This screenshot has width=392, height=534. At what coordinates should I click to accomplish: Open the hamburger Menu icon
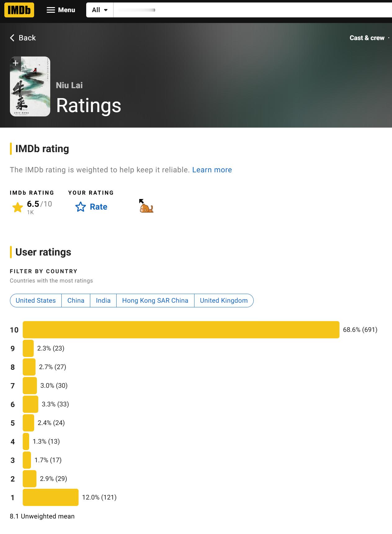point(51,10)
